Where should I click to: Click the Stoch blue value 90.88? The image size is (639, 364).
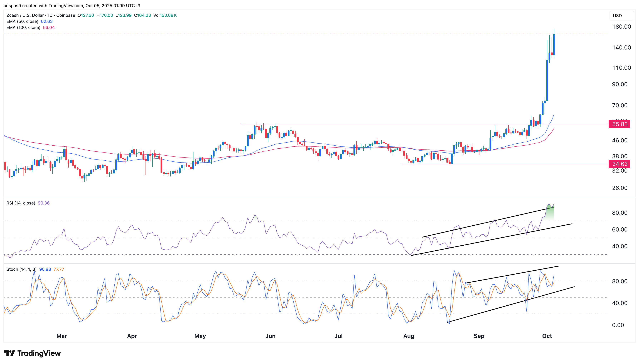point(45,269)
